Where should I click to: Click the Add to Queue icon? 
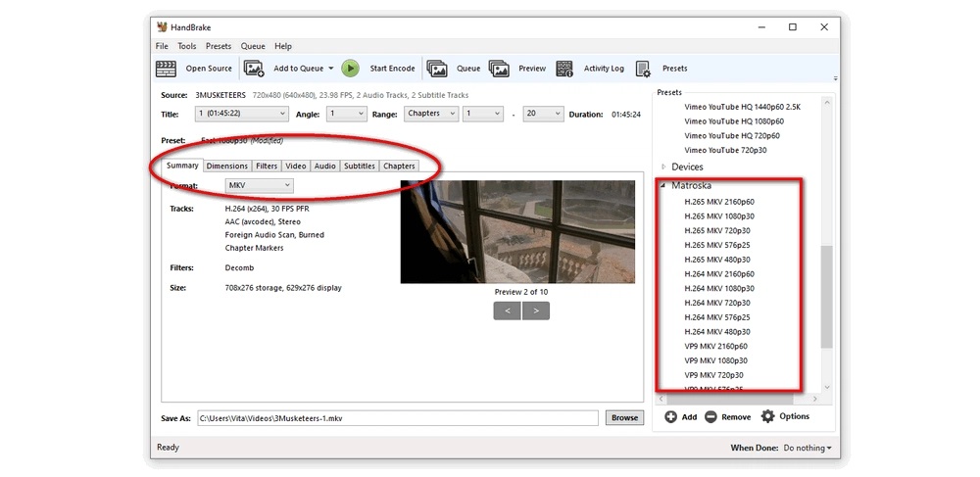[x=254, y=69]
